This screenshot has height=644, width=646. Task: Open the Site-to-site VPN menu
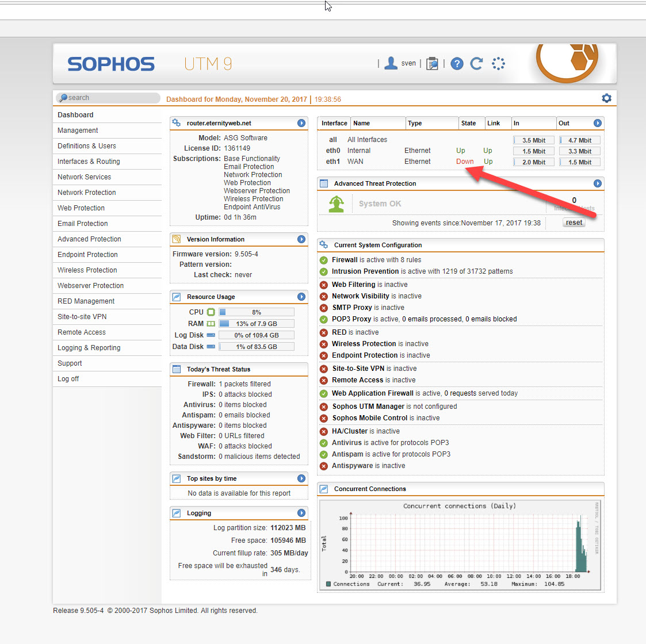(x=107, y=317)
